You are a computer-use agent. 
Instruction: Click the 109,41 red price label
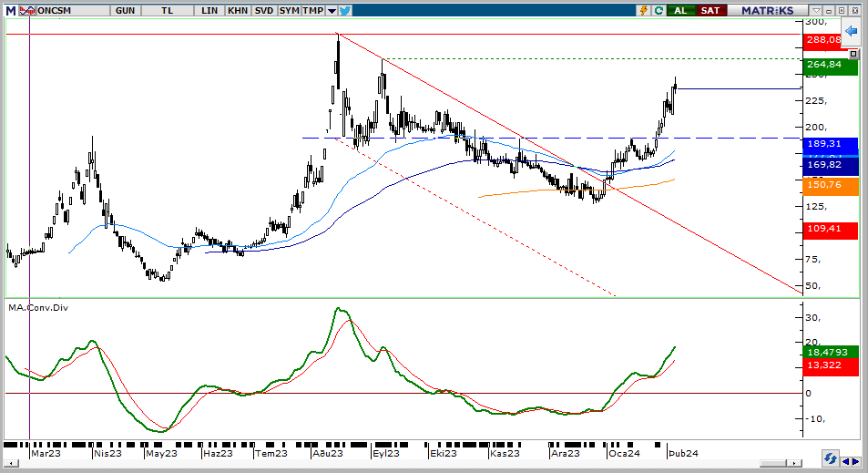pos(830,229)
